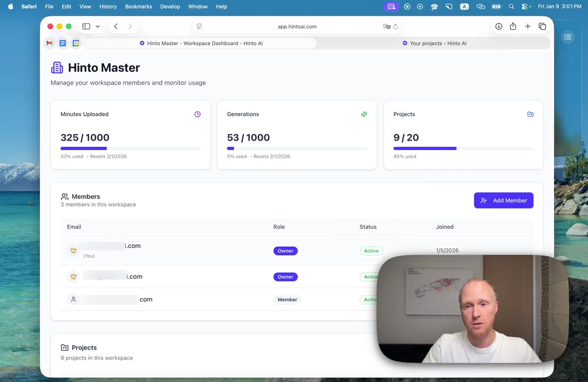Open the Gmail pinned tab
This screenshot has height=382, width=588.
(x=49, y=44)
